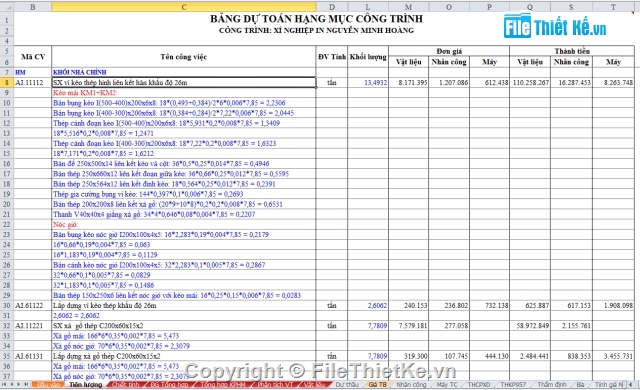Click value 58.972.849 in row 32

530,326
